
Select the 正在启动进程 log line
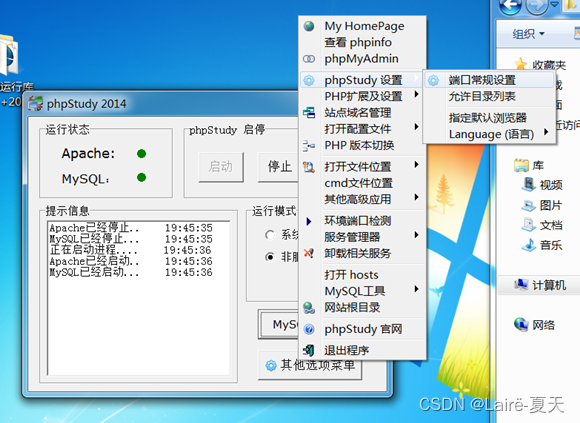point(130,250)
